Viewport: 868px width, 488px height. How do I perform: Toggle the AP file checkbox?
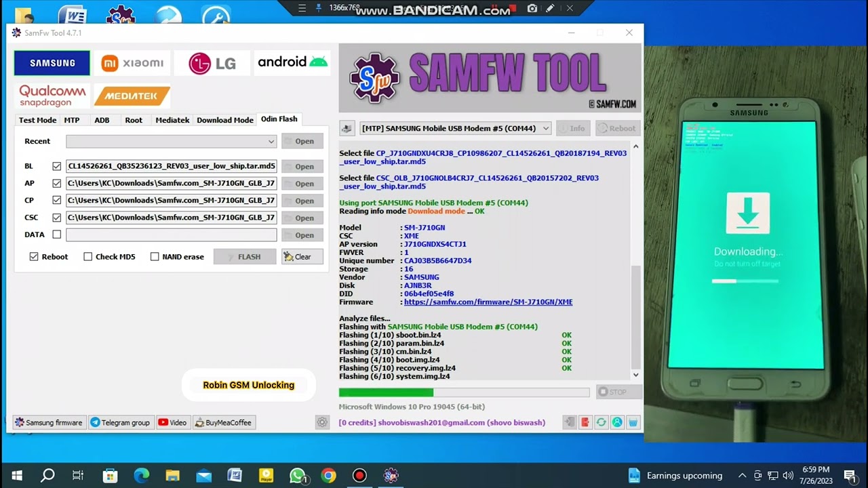click(56, 183)
